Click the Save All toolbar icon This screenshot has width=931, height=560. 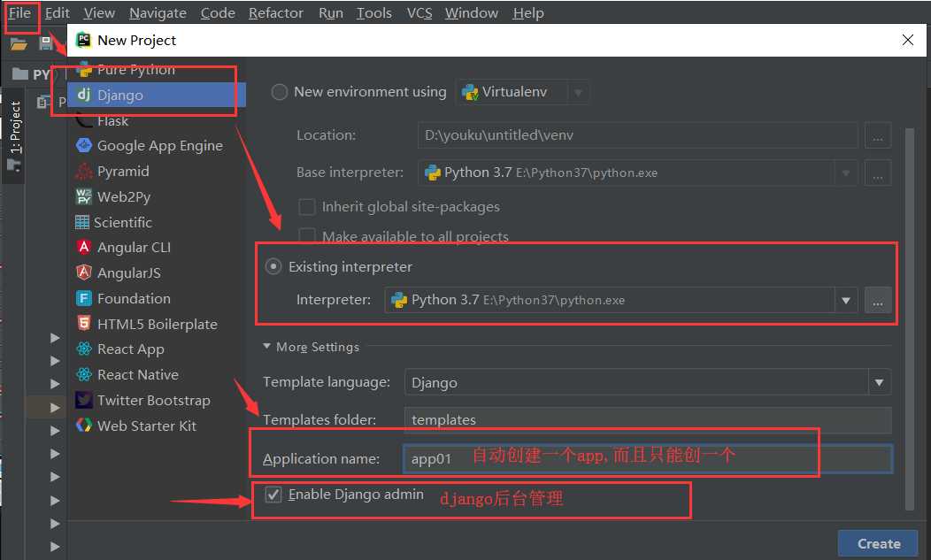[46, 42]
